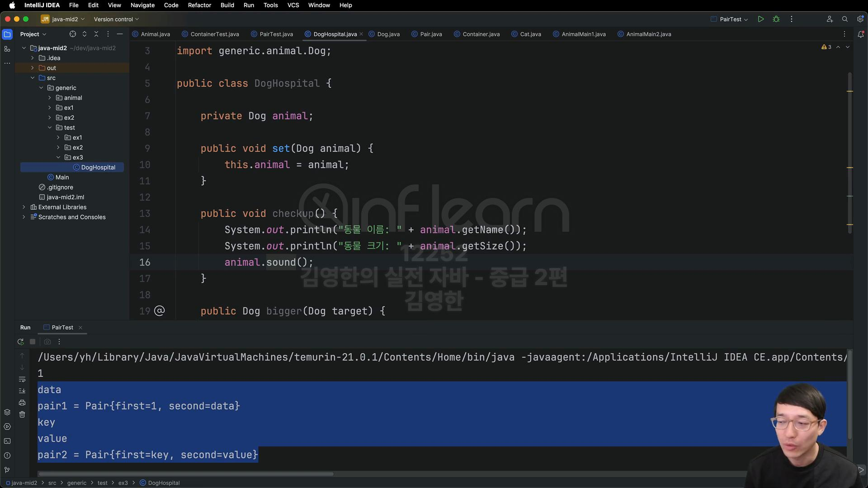Collapse all in Project tool window

click(96, 34)
